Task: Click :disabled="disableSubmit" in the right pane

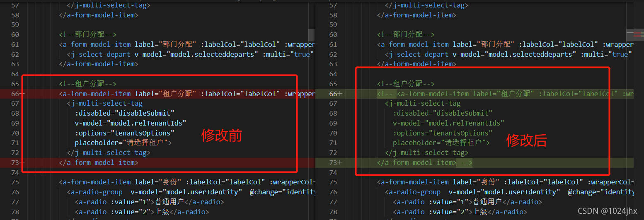Action: 443,113
